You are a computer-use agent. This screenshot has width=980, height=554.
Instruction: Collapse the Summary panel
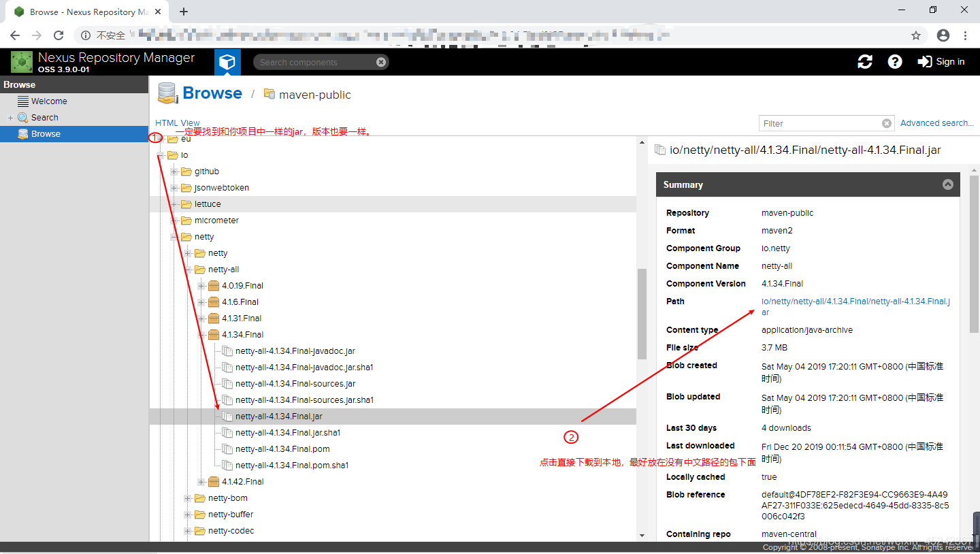pos(947,184)
